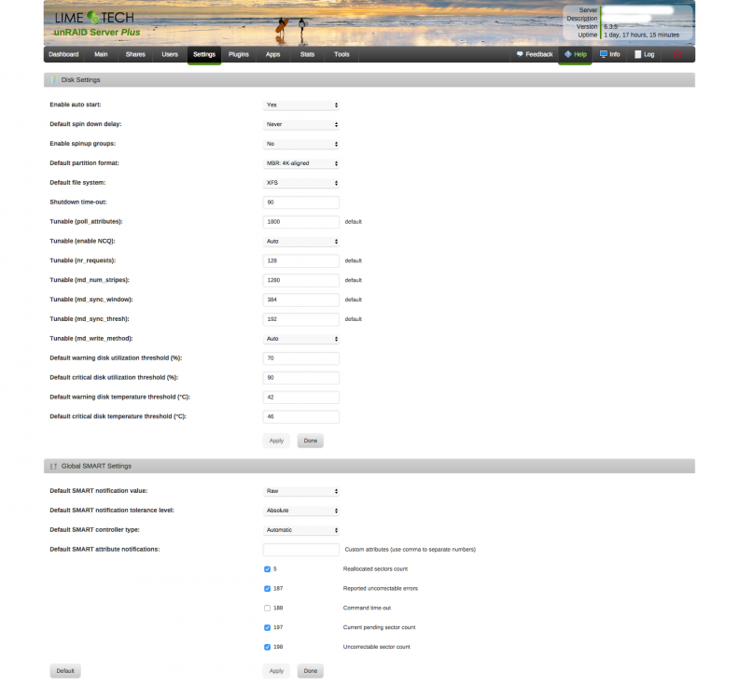Click the Disk Settings section icon
The image size is (739, 700).
coord(54,79)
